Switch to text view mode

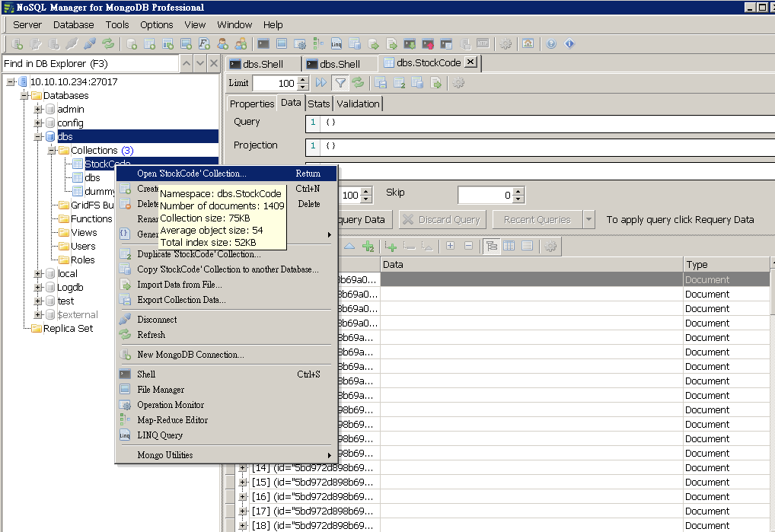(x=528, y=246)
